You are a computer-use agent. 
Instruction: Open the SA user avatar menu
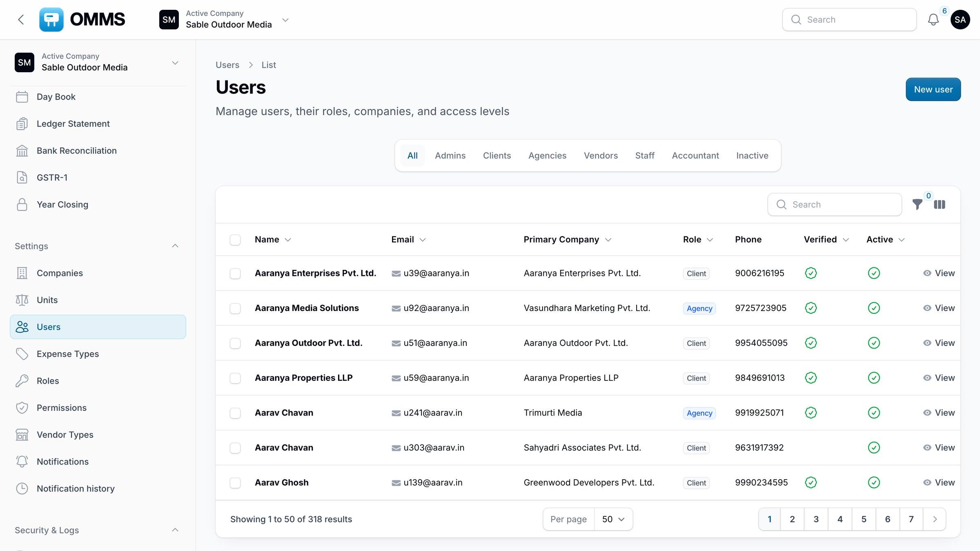pyautogui.click(x=960, y=20)
